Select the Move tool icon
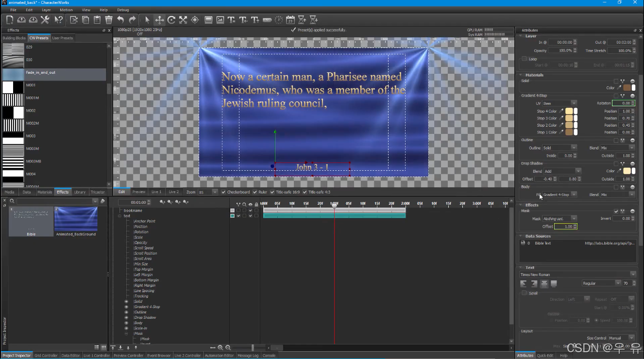 click(159, 20)
